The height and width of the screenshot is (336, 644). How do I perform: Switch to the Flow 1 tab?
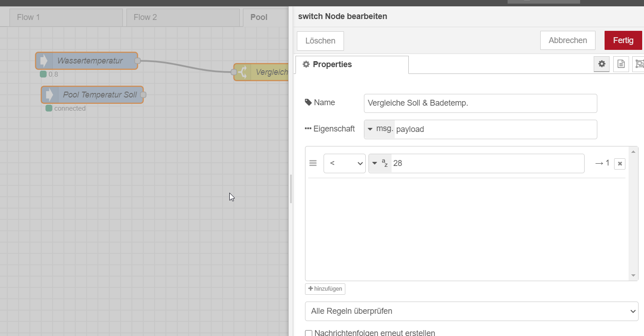[x=66, y=17]
